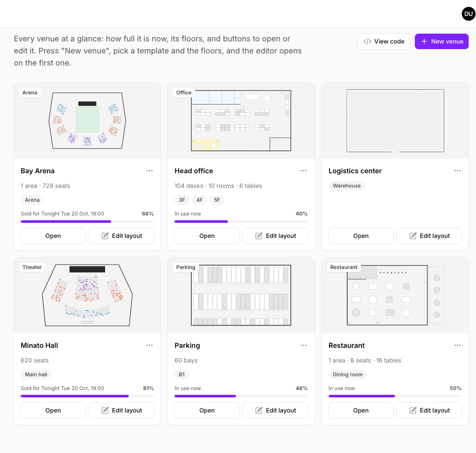
Task: Click the Head office title
Action: point(194,171)
